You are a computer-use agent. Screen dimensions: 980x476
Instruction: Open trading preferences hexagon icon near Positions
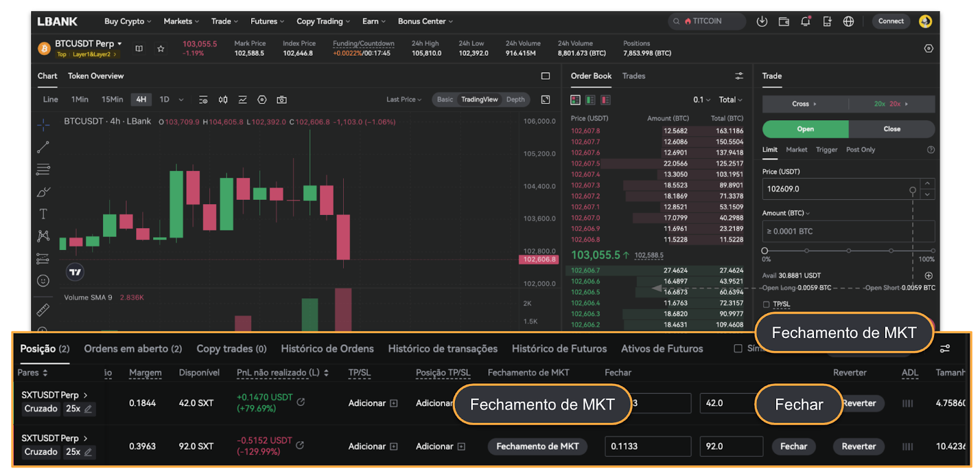pos(929,48)
